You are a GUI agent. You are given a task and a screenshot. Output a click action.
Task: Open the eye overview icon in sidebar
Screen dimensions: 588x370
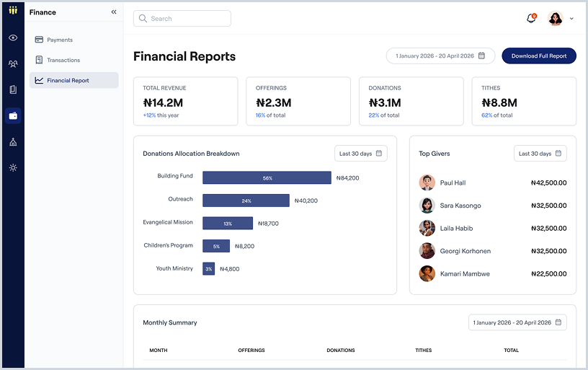13,38
